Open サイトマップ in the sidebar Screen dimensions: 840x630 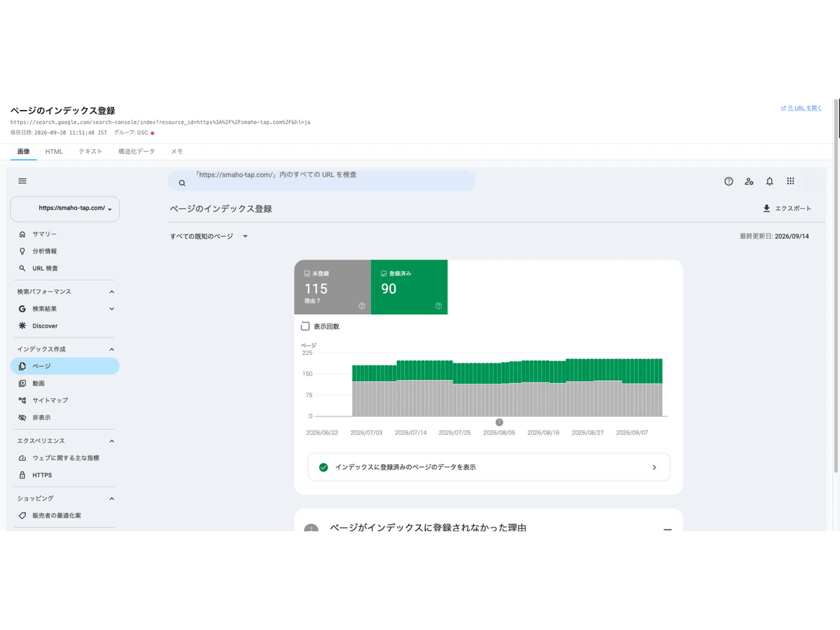(65, 400)
